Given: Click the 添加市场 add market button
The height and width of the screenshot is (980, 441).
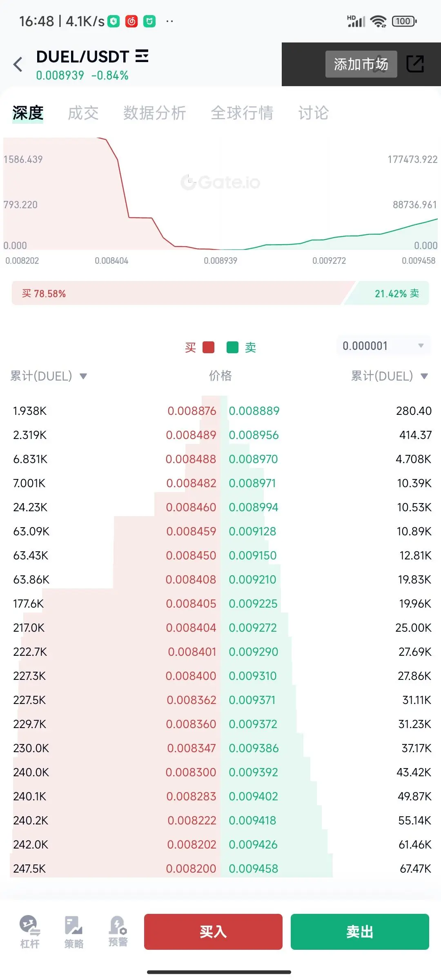Looking at the screenshot, I should (x=361, y=64).
